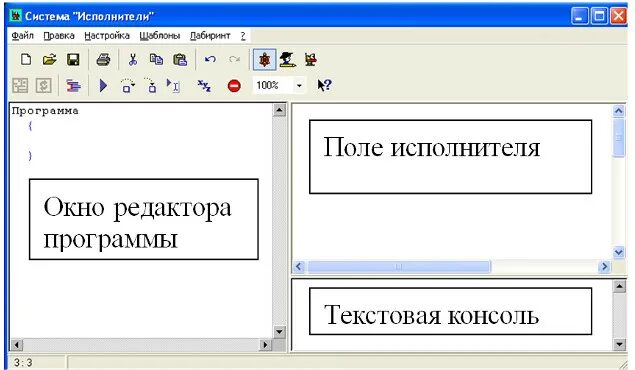Click editor vertical scrollbar down arrow
635x370 pixels.
click(x=279, y=332)
